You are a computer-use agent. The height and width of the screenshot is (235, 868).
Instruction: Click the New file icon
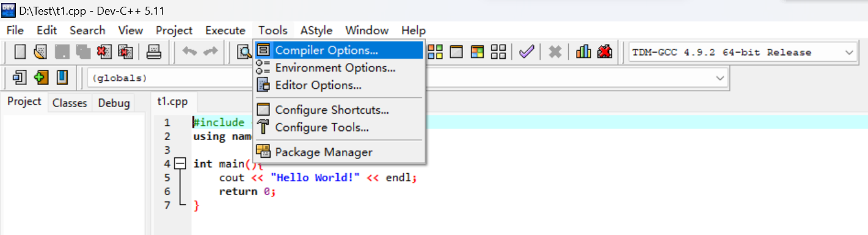pos(20,53)
